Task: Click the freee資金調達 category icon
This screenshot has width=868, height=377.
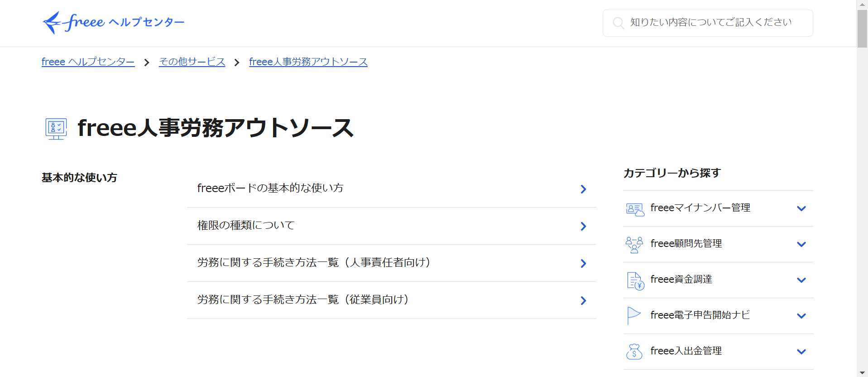Action: (635, 280)
